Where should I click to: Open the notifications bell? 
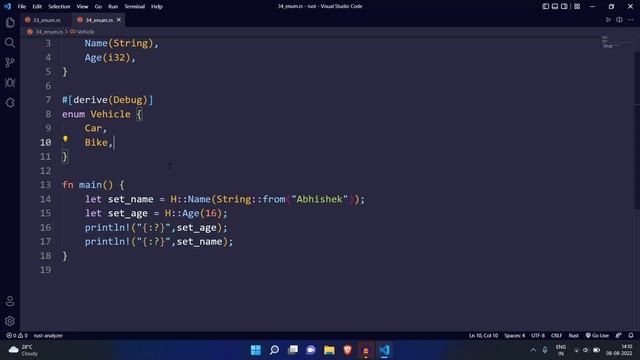click(631, 336)
